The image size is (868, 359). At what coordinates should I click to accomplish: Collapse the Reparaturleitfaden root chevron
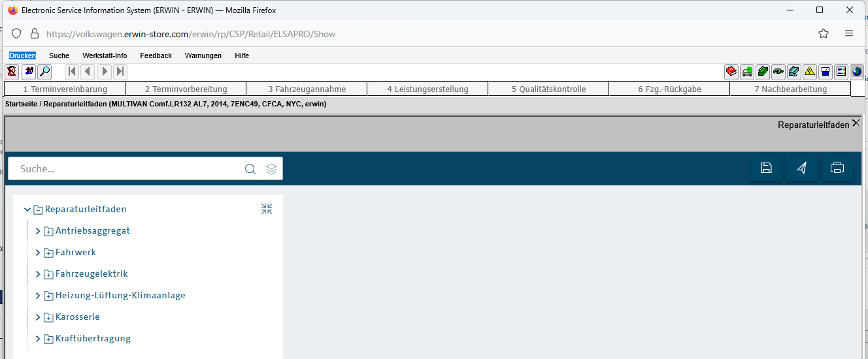[27, 210]
